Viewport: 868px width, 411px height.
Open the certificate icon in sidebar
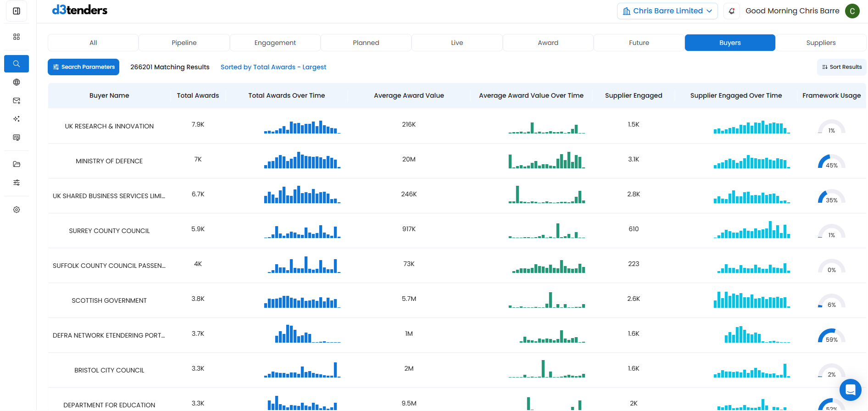click(17, 138)
